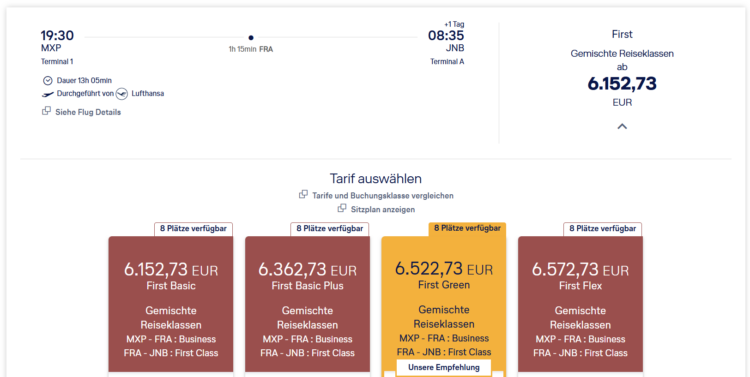Image resolution: width=750 pixels, height=377 pixels.
Task: Click 8 Plätze verfügbar badge above First Flex
Action: (603, 229)
